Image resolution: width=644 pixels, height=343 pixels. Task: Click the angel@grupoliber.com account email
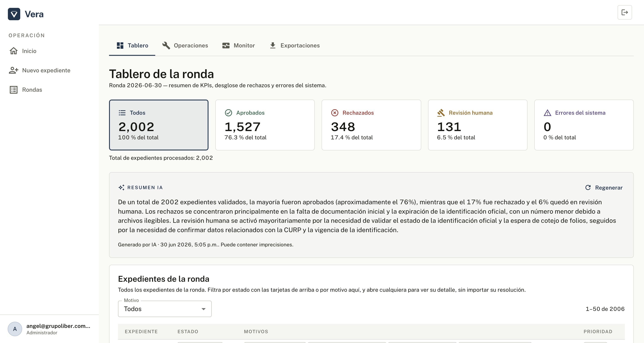pos(58,326)
